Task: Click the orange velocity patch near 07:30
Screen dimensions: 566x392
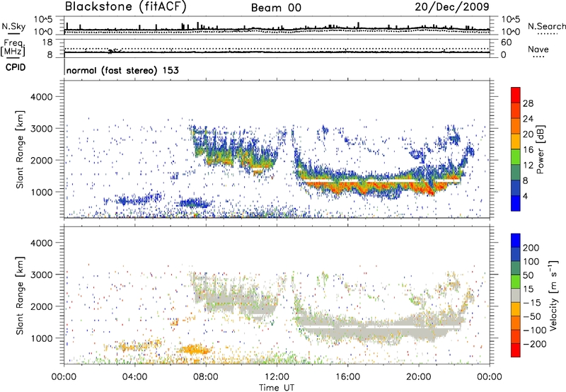Action: [x=195, y=350]
